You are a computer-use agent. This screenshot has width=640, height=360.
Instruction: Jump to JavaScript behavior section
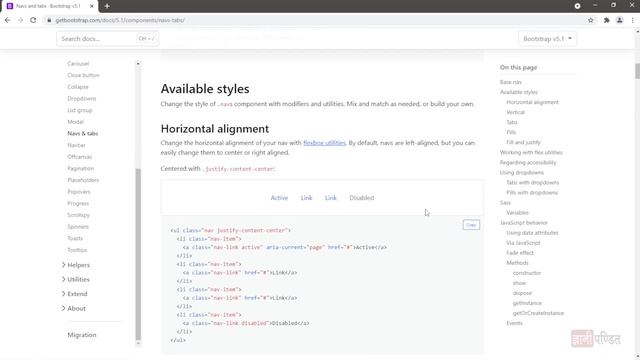pyautogui.click(x=524, y=223)
